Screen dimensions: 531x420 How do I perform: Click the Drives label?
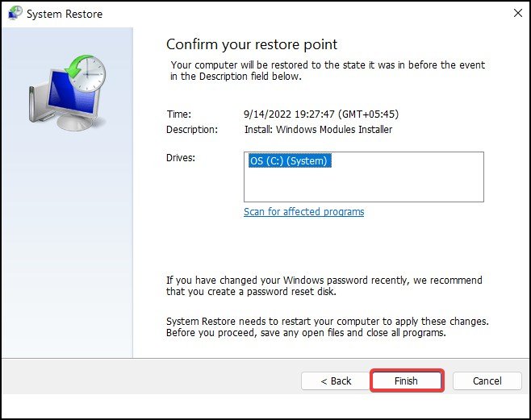(x=181, y=158)
